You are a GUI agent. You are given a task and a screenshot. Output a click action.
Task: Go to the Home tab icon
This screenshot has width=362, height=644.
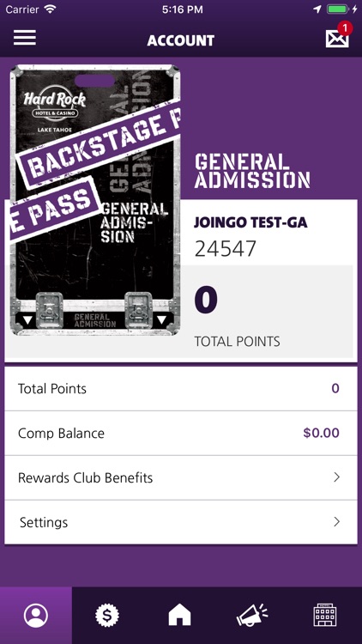click(x=180, y=616)
